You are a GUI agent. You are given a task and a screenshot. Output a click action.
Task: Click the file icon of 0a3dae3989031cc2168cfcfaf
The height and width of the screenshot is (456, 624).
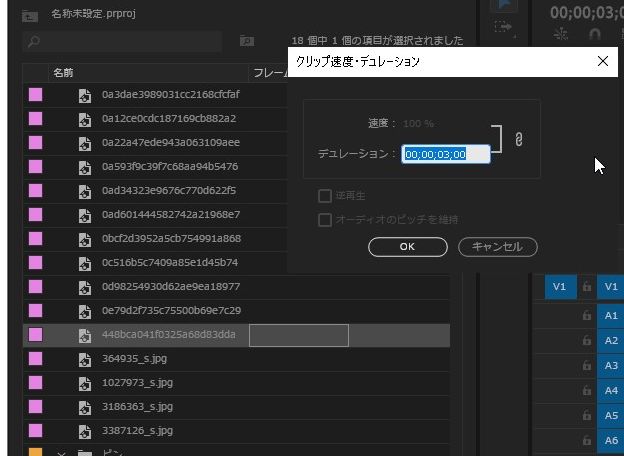(x=86, y=95)
